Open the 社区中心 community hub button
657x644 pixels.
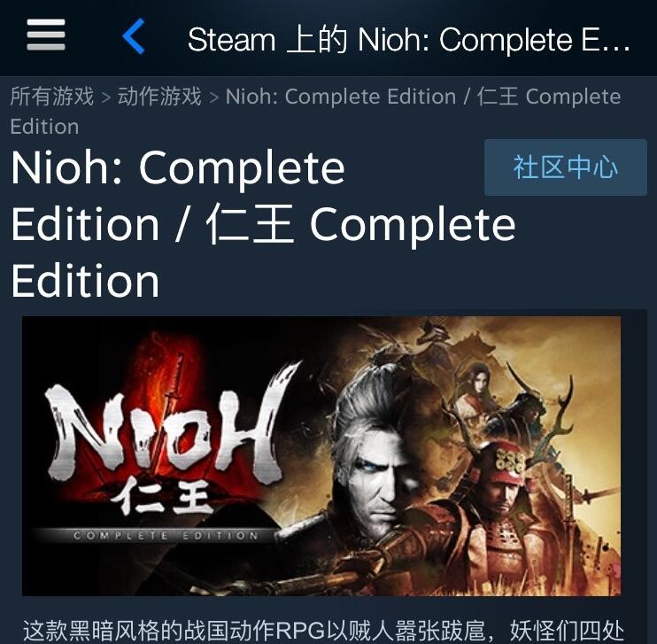[566, 167]
